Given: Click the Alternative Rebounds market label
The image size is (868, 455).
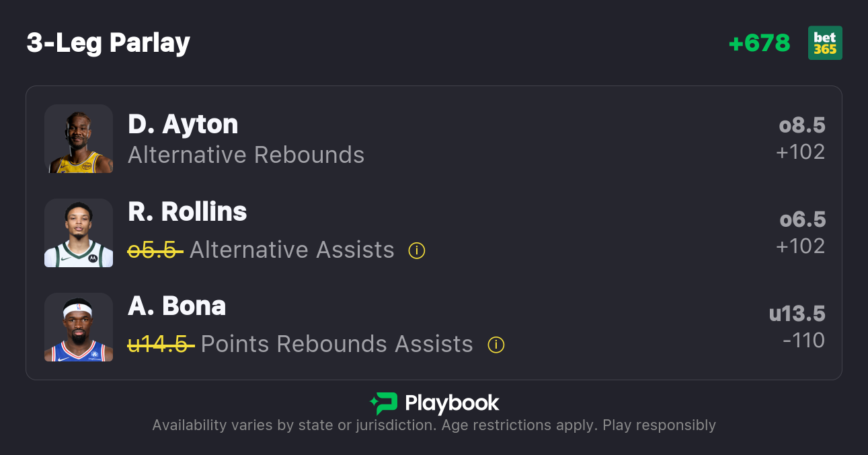Looking at the screenshot, I should click(x=246, y=155).
